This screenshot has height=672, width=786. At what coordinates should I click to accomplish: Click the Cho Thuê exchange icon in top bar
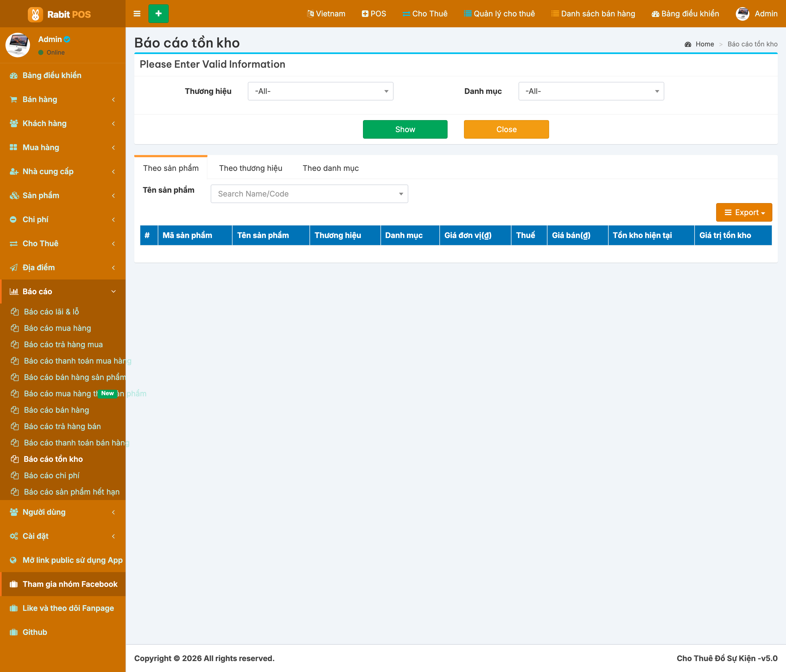point(406,14)
